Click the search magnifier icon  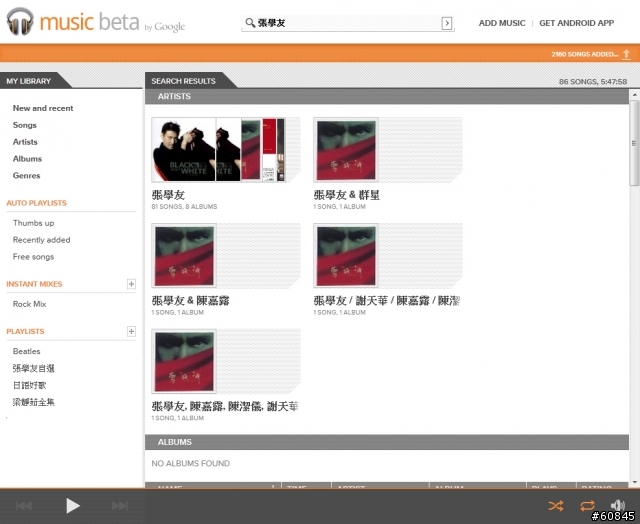tap(250, 23)
